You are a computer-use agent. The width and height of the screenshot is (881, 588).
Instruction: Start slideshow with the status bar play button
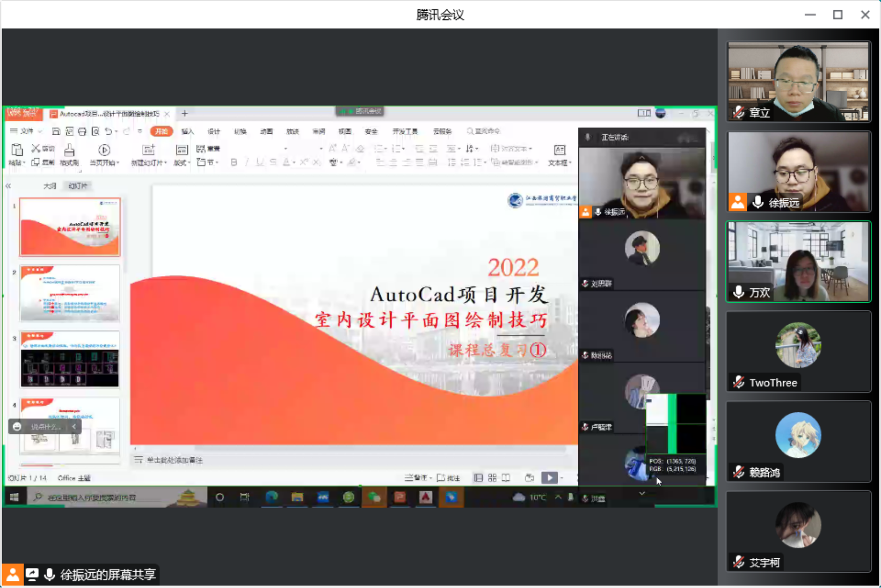click(x=549, y=478)
